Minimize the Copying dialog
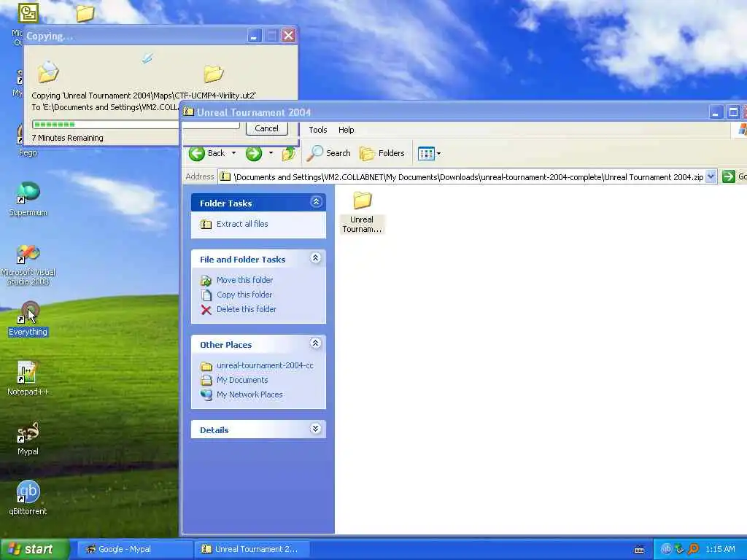Viewport: 747px width, 560px height. coord(255,35)
